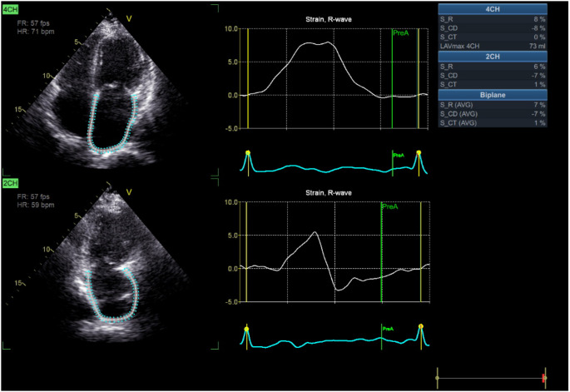Click the peak of 2CH strain curve
This screenshot has width=570, height=392.
[x=315, y=232]
